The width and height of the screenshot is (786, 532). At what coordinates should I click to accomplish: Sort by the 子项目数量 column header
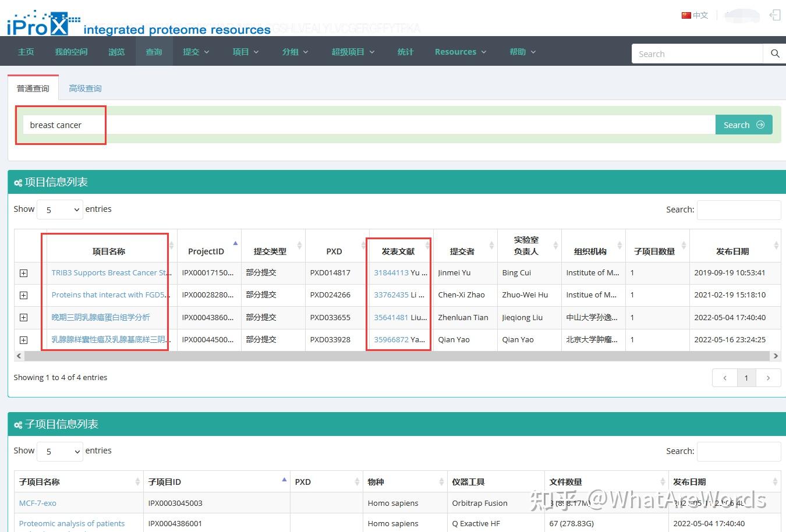[654, 251]
